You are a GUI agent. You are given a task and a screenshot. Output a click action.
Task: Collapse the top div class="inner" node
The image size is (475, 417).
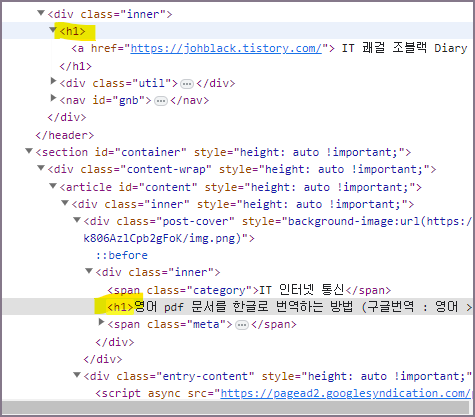click(41, 13)
